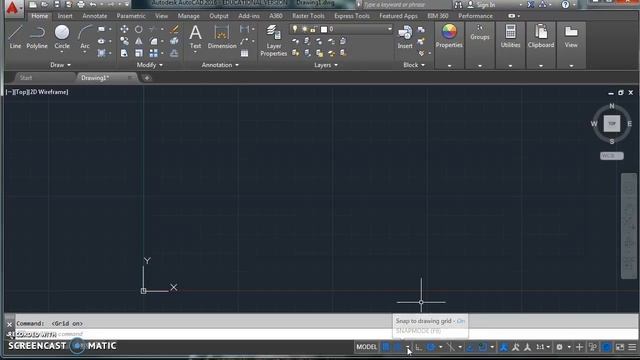
Task: Open the Clipboard panel
Action: (541, 37)
